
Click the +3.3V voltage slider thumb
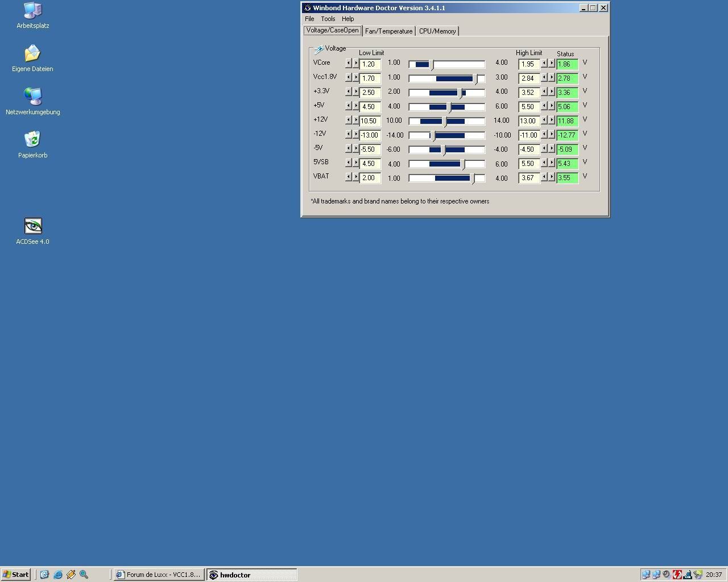click(x=460, y=93)
